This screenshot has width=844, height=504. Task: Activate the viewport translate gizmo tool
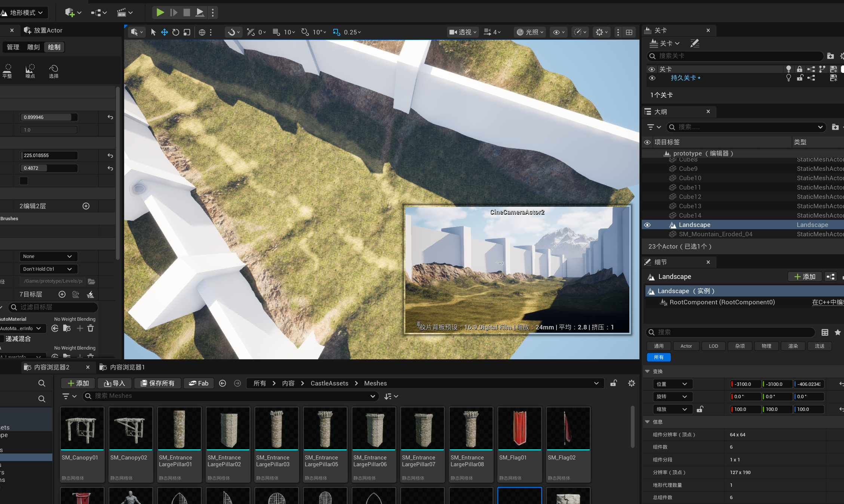(x=164, y=32)
